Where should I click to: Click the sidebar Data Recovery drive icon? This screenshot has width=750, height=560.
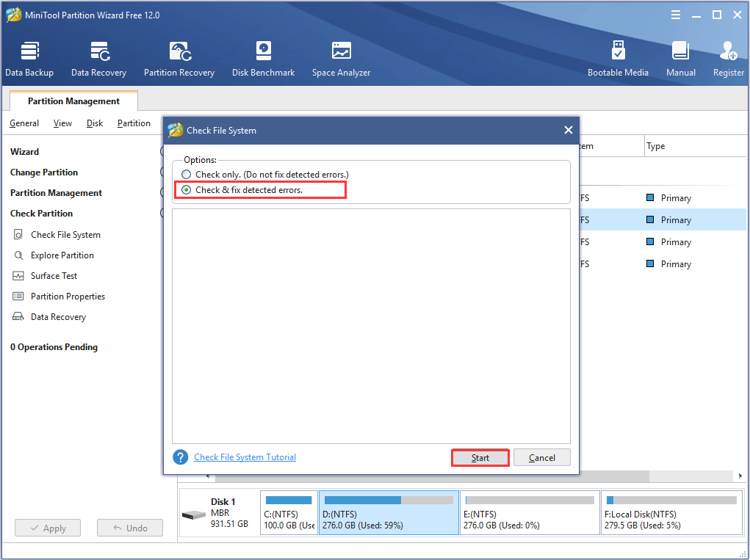click(x=18, y=317)
